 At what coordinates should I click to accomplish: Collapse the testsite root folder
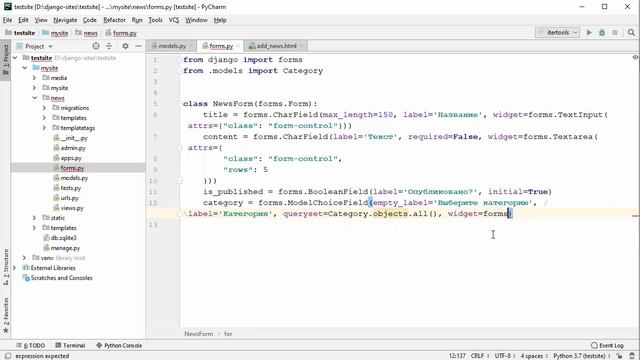pyautogui.click(x=15, y=58)
